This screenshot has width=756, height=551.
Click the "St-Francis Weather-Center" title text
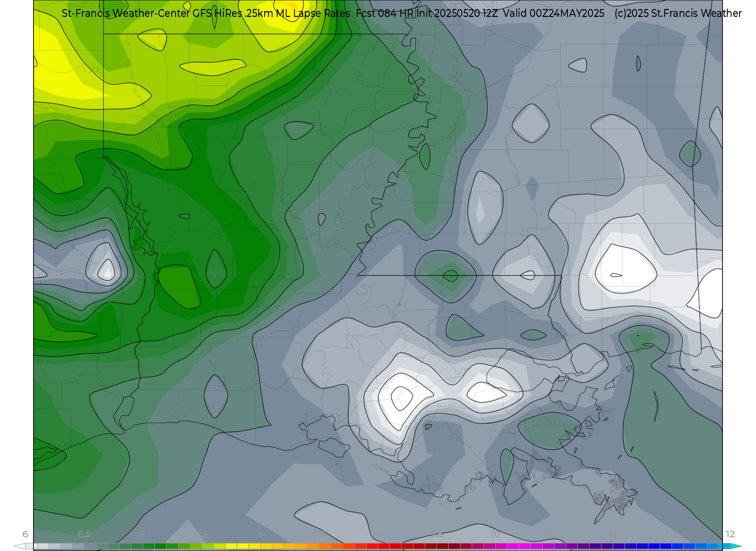point(126,13)
